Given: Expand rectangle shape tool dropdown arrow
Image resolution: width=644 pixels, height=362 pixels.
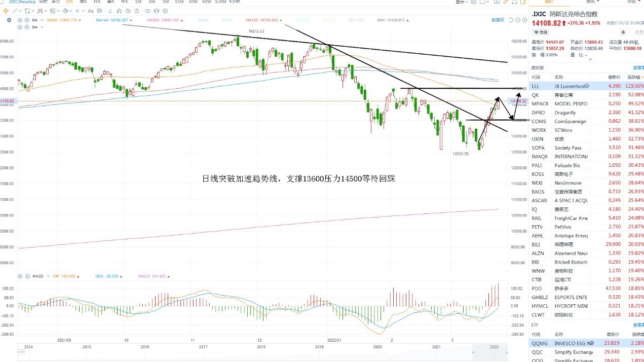Looking at the screenshot, I should (33, 11).
